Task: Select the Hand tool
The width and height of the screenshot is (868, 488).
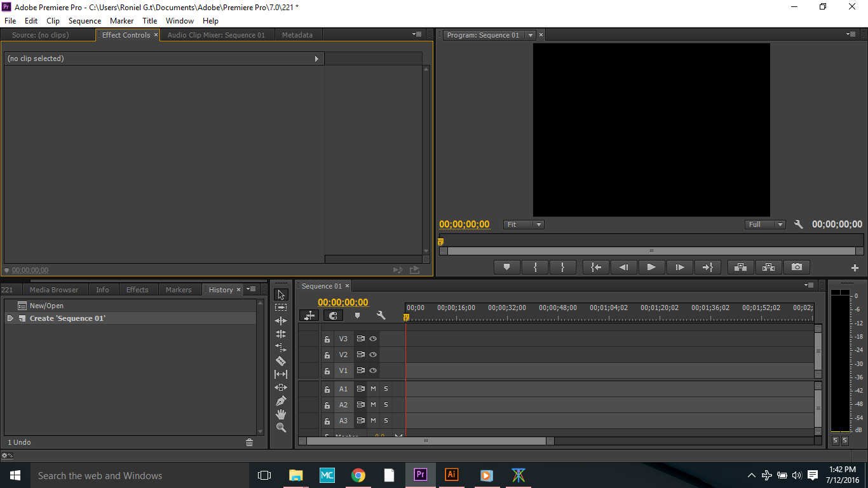Action: click(281, 414)
